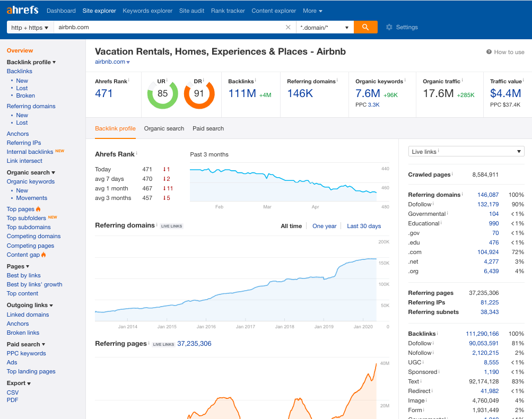This screenshot has height=419, width=532.
Task: Open Backlinks in the sidebar
Action: tap(19, 71)
